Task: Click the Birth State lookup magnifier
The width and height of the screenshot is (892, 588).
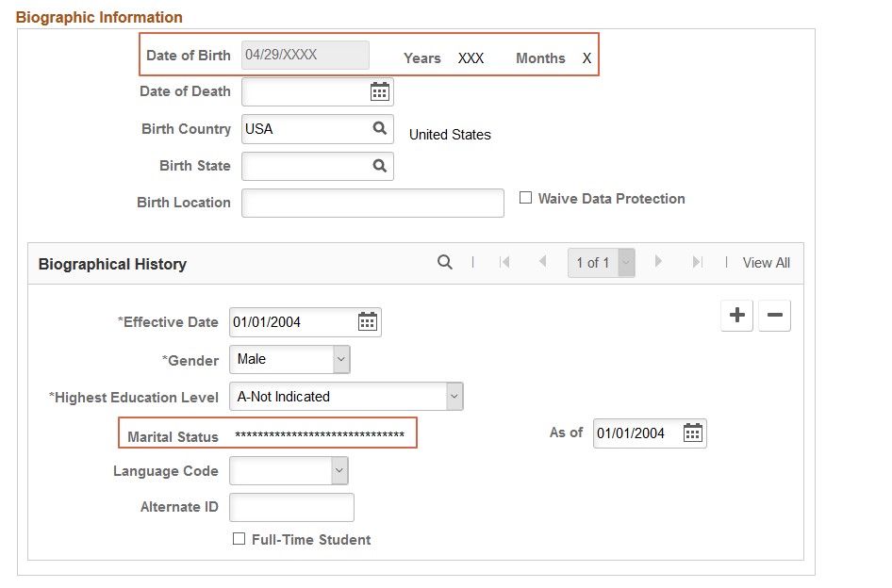Action: point(379,166)
